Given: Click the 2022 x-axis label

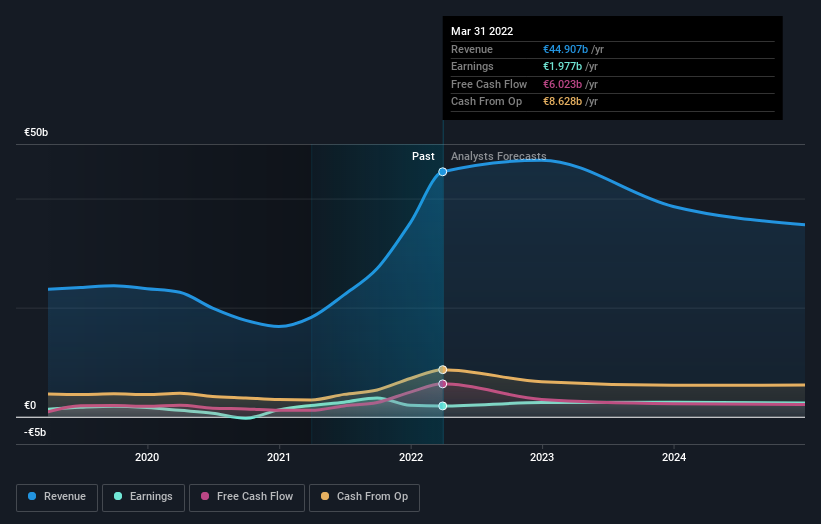Looking at the screenshot, I should (410, 457).
